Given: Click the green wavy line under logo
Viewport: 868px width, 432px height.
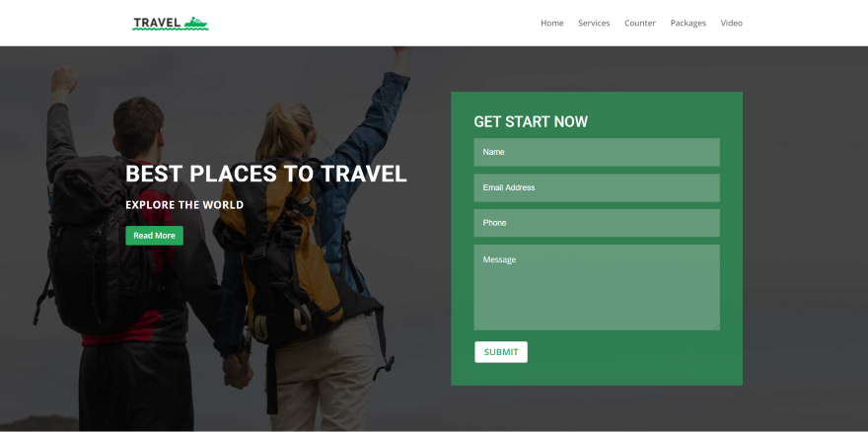Looking at the screenshot, I should click(x=171, y=30).
